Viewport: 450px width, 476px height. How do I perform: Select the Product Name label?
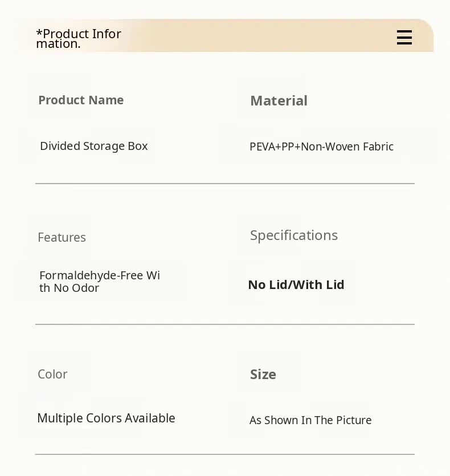coord(81,100)
